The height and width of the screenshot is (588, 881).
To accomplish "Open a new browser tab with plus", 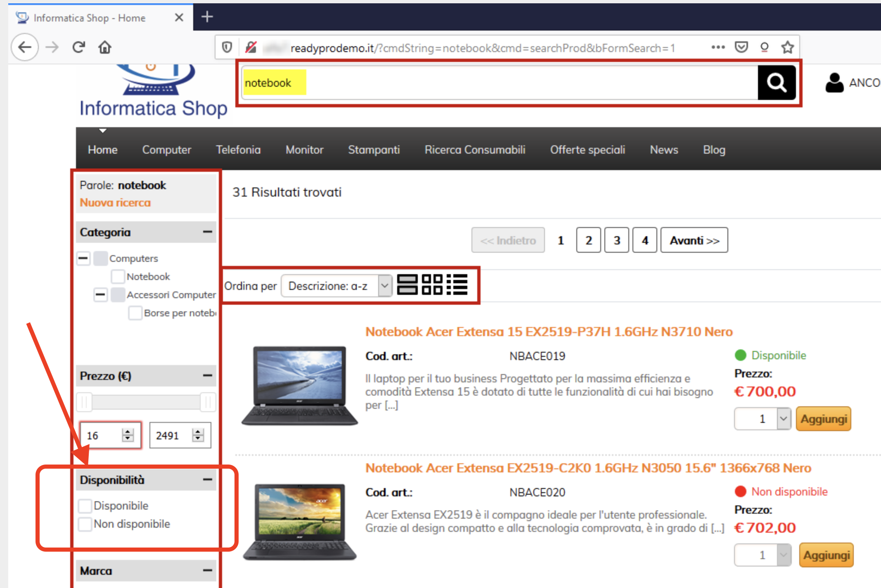I will [207, 17].
